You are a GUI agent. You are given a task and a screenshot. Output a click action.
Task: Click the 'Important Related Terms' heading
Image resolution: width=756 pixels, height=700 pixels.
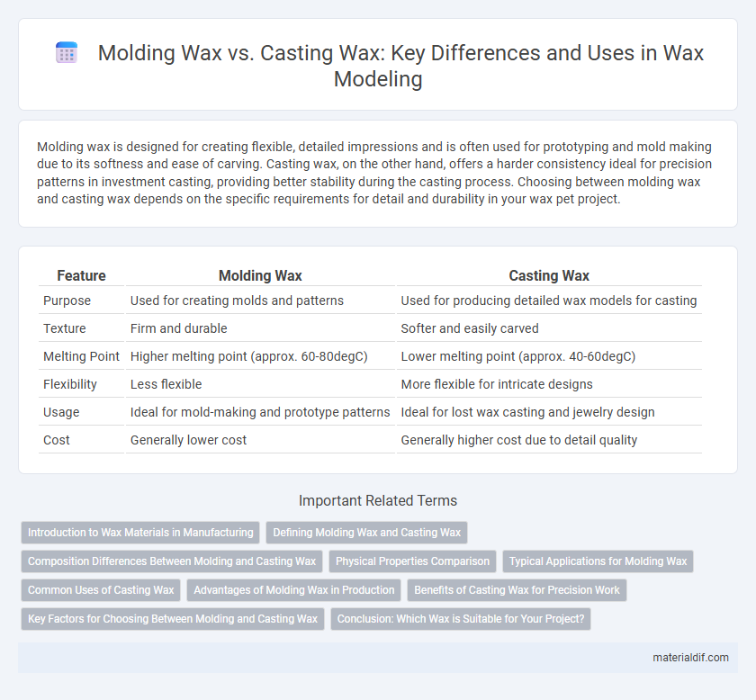point(378,500)
